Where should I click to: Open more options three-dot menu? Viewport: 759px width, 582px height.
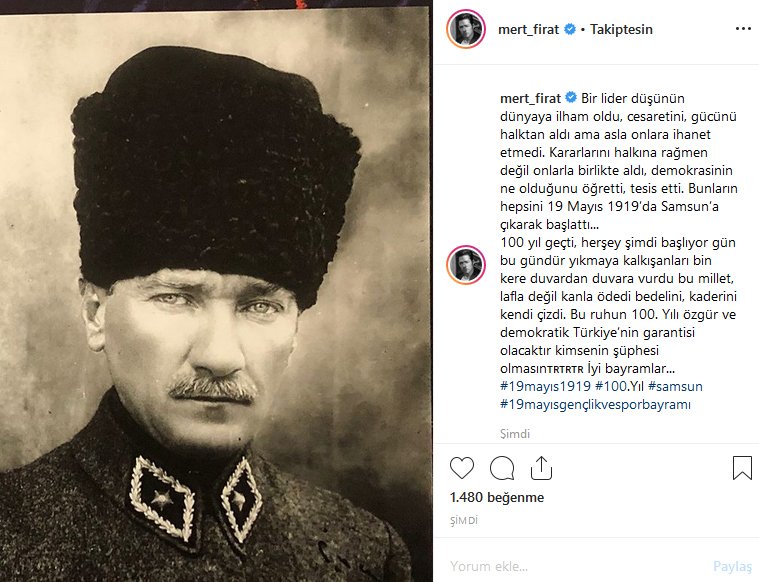[x=743, y=29]
